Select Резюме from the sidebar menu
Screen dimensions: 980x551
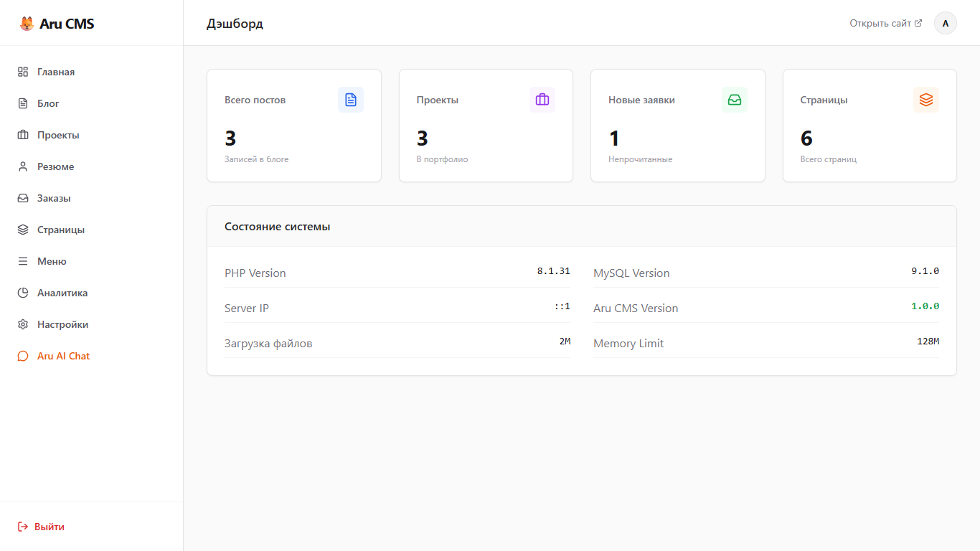pos(55,166)
